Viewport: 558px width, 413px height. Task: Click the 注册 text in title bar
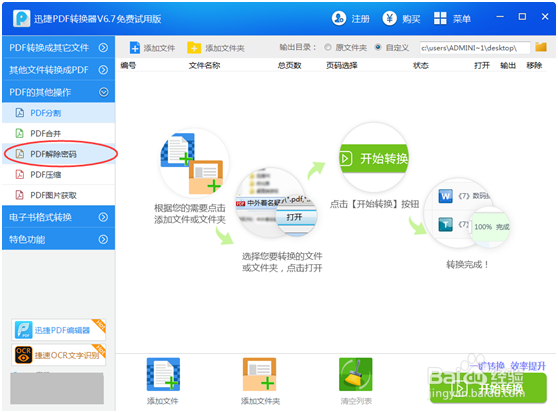click(x=360, y=18)
